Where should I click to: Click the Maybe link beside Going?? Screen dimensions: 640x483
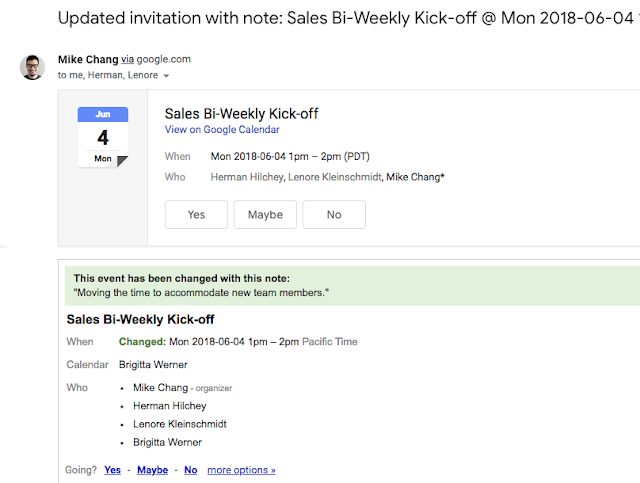click(152, 470)
